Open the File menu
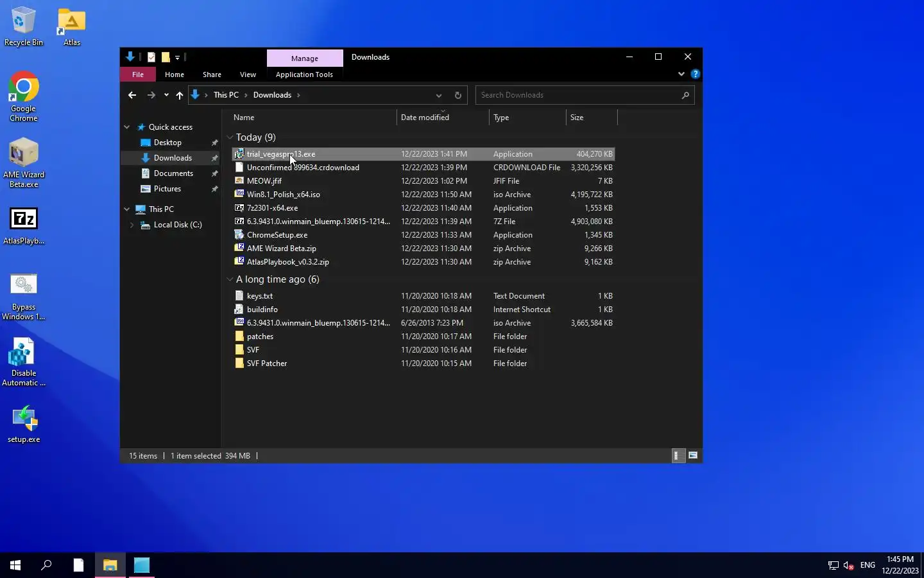Viewport: 924px width, 578px height. (x=138, y=74)
